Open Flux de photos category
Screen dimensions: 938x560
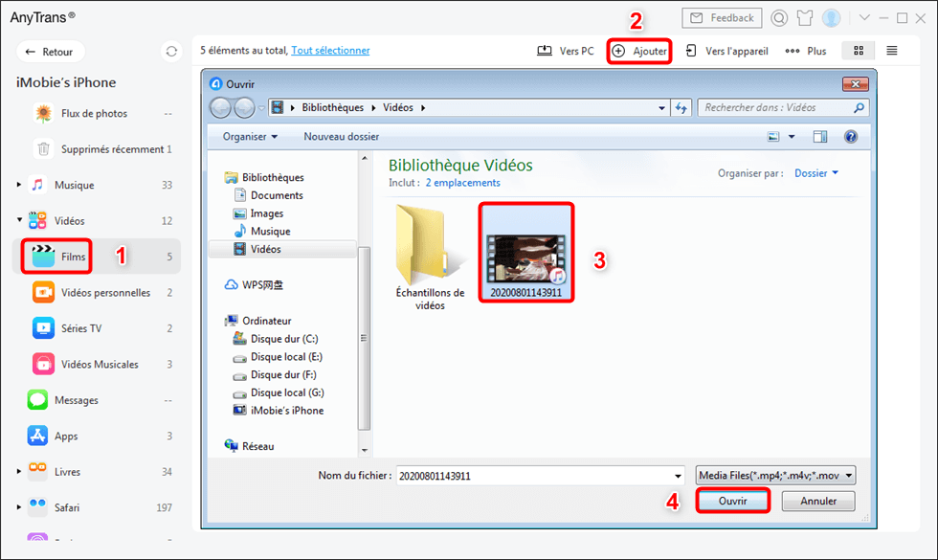click(94, 113)
